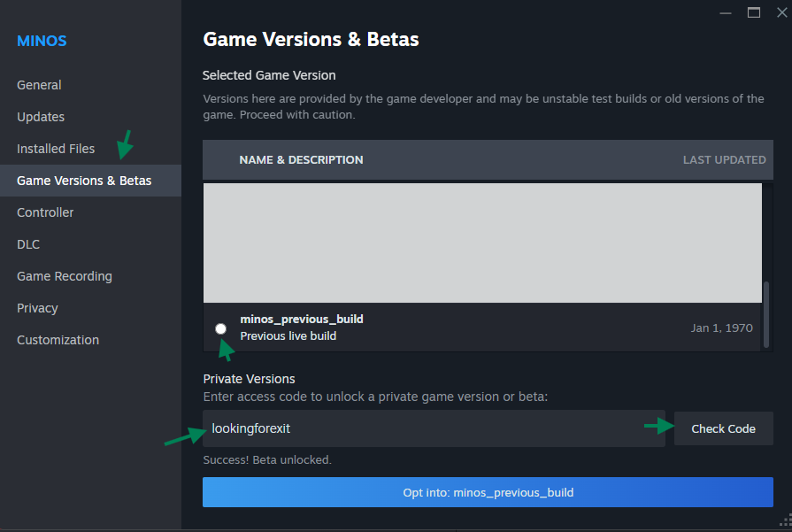Open the Customization section
792x532 pixels.
tap(58, 340)
